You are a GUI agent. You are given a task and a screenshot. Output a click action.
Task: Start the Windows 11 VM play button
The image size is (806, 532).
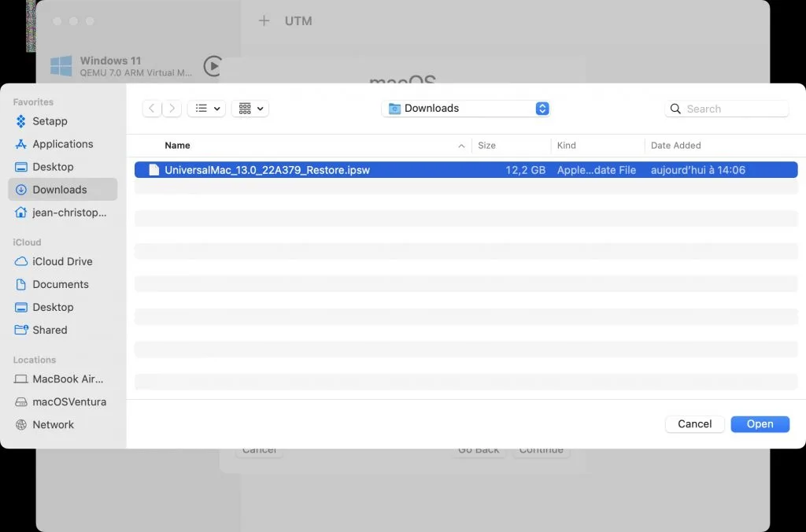[x=213, y=66]
